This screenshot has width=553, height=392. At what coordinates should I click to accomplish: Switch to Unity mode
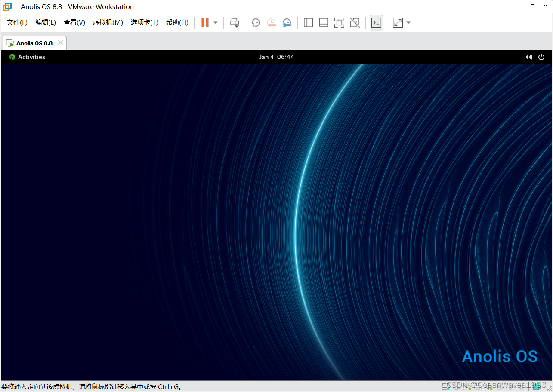pyautogui.click(x=355, y=22)
